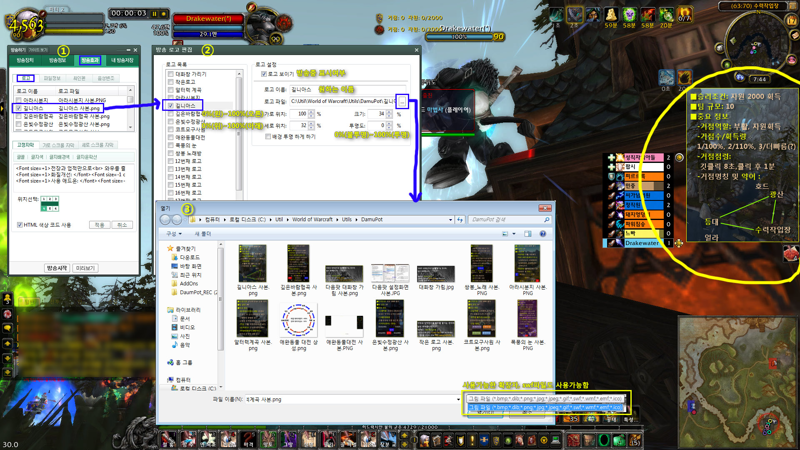Viewport: 800px width, 450px height.
Task: Toggle the 로고 보이기 checkbox
Action: point(264,74)
